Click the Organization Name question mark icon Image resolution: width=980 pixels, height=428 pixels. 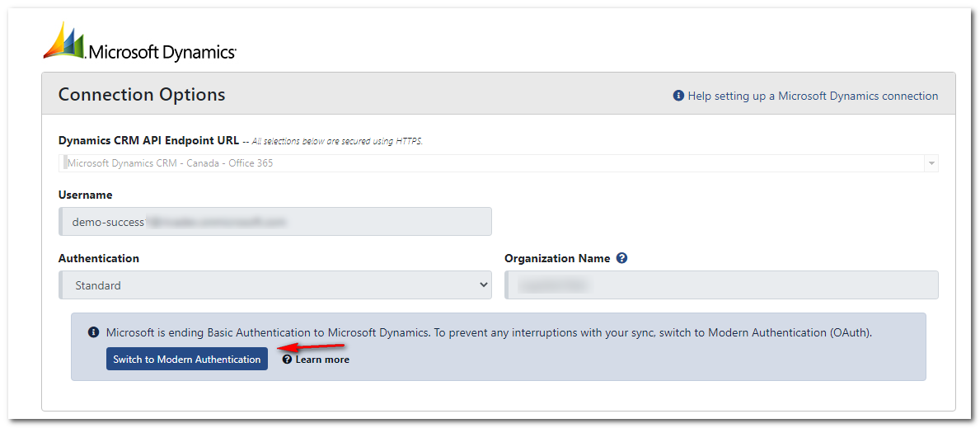pos(622,258)
